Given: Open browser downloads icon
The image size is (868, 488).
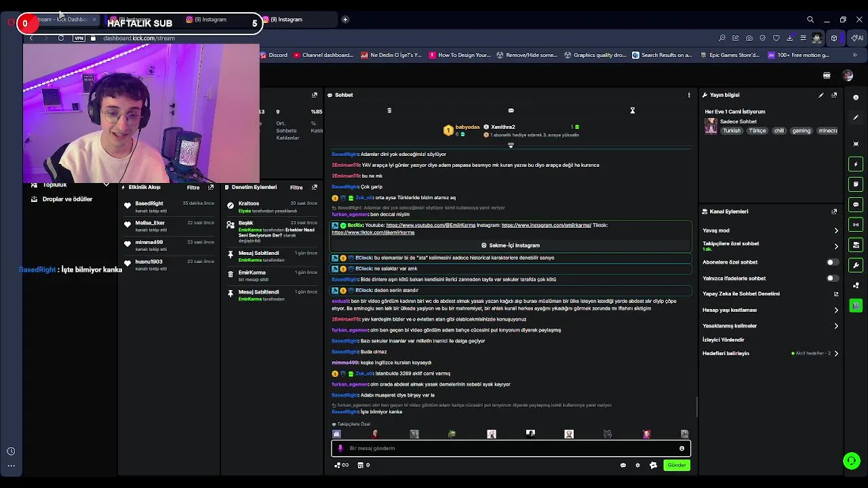Looking at the screenshot, I should [789, 38].
